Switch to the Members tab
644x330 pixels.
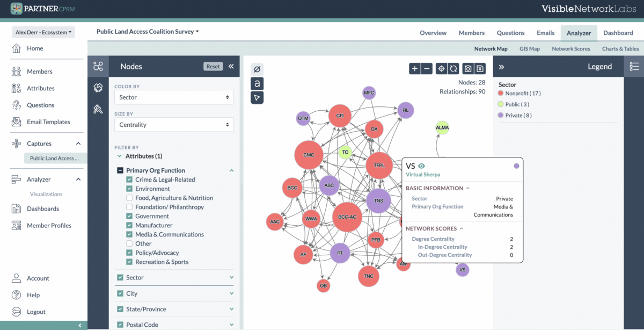click(x=472, y=33)
